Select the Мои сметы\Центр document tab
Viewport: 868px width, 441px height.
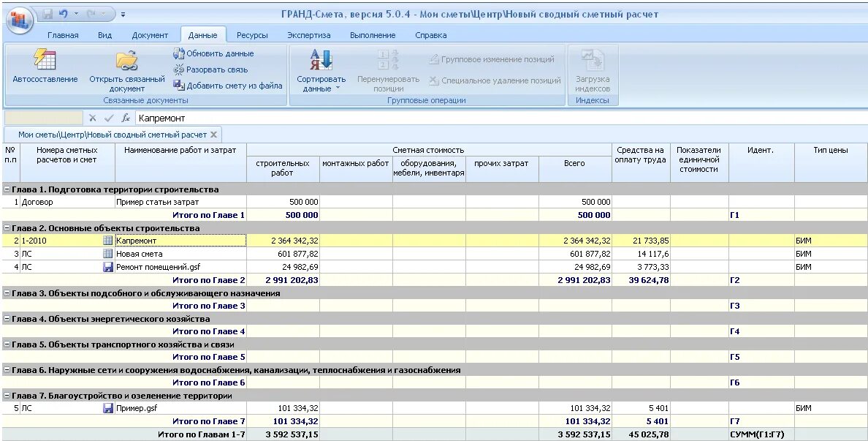113,135
